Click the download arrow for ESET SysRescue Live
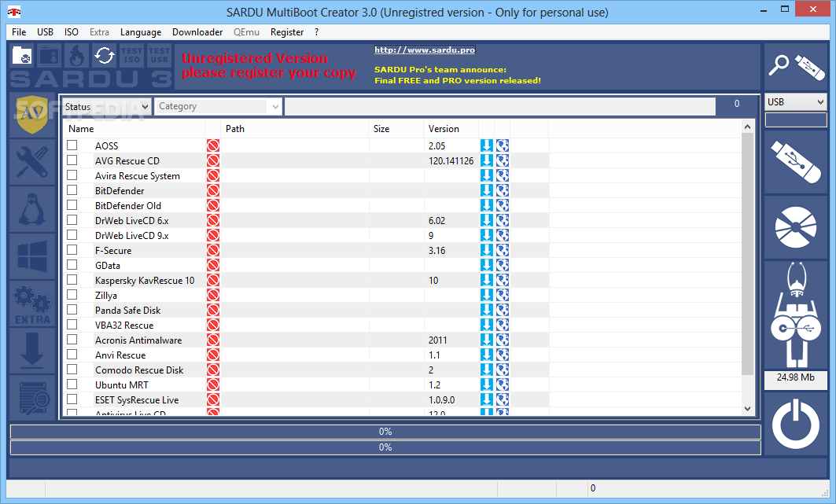Viewport: 836px width, 504px height. 486,399
